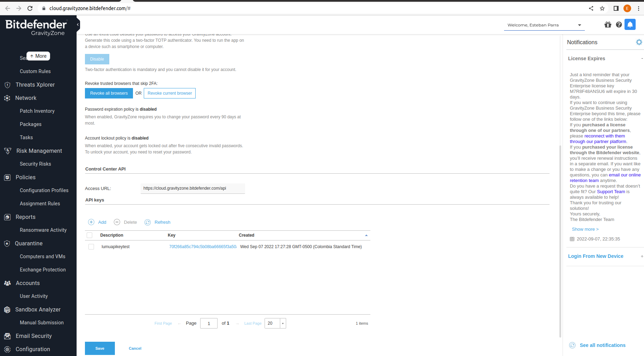644x356 pixels.
Task: Toggle select-all checkbox in table header
Action: pos(89,235)
